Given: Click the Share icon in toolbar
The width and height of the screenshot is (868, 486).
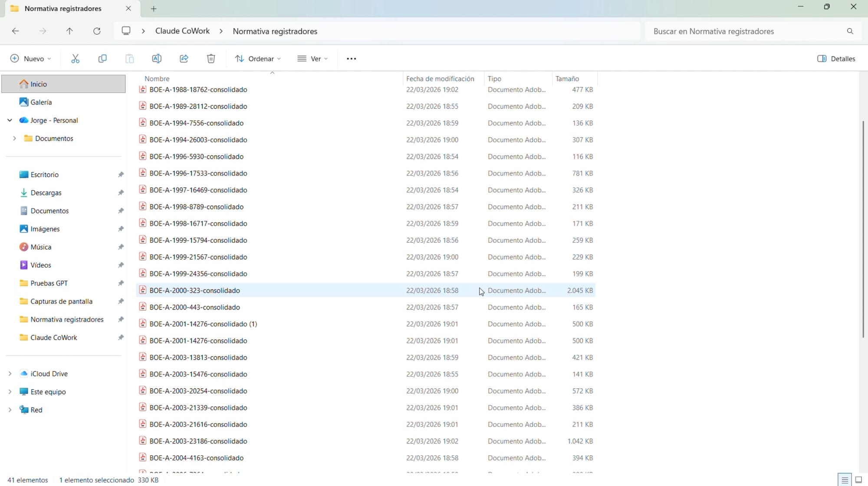Looking at the screenshot, I should click(x=184, y=59).
